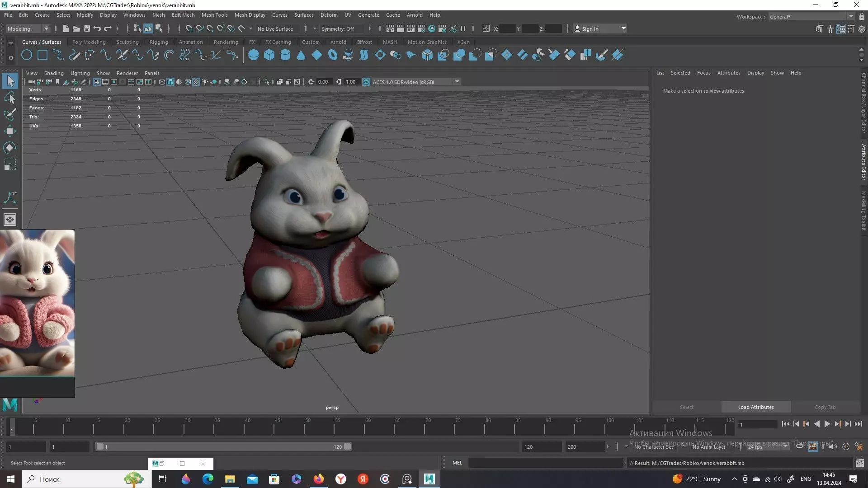Switch to the Poly Modeling shelf tab
868x488 pixels.
[x=89, y=42]
